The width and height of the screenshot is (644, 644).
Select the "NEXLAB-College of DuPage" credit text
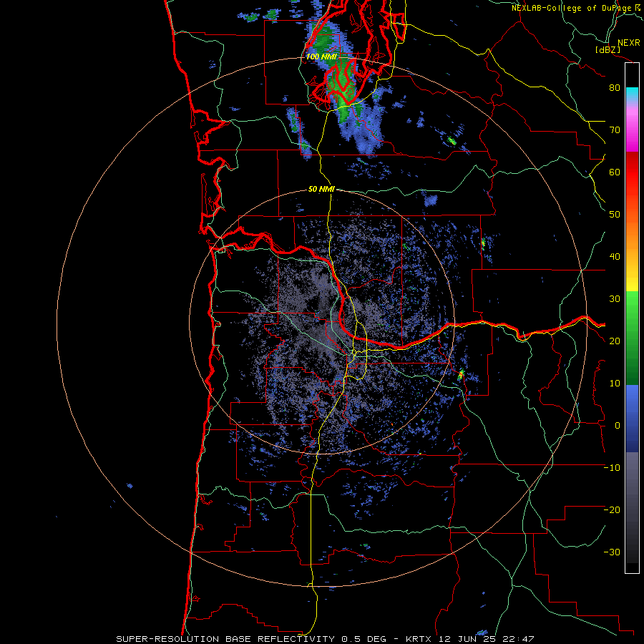coord(572,8)
